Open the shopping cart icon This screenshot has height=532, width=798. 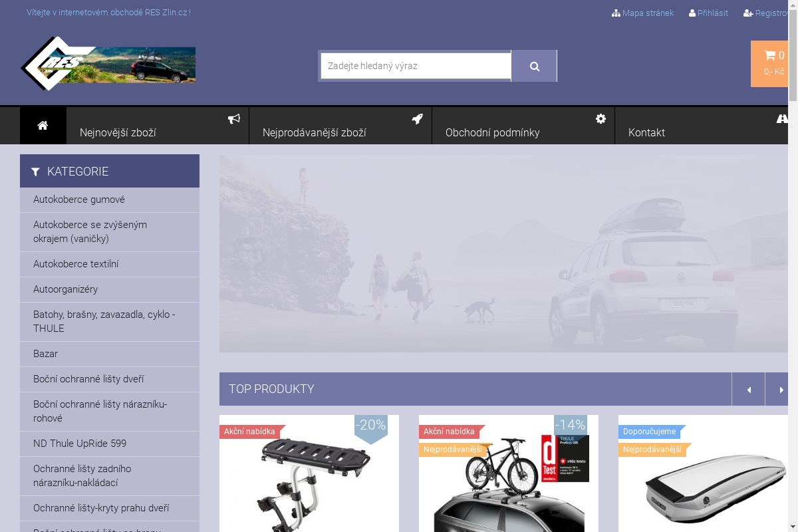tap(769, 56)
